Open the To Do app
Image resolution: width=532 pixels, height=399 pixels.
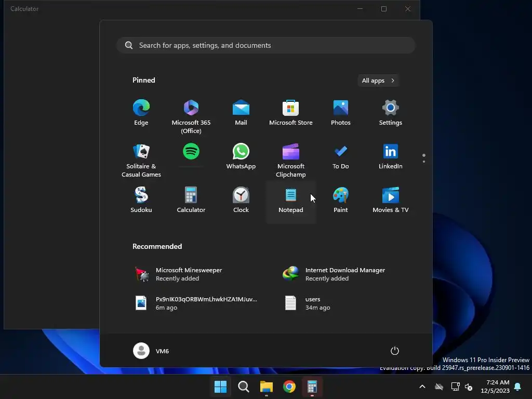(x=341, y=157)
